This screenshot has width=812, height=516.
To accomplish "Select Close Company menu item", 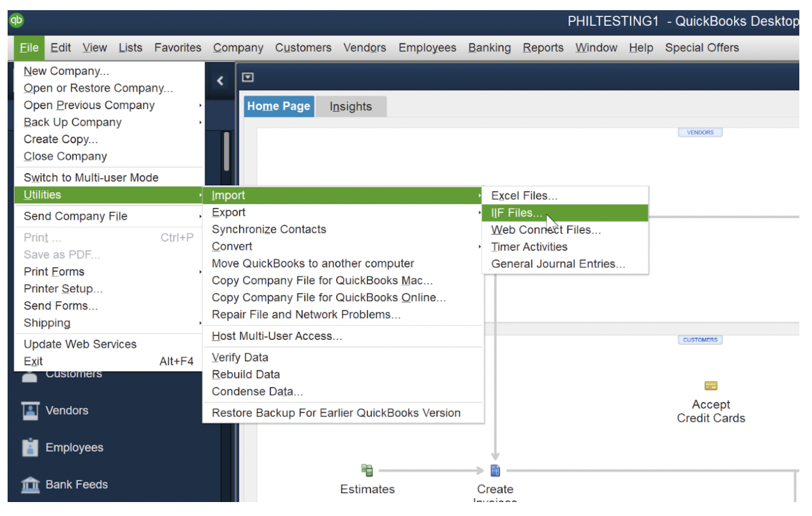I will 109,157.
